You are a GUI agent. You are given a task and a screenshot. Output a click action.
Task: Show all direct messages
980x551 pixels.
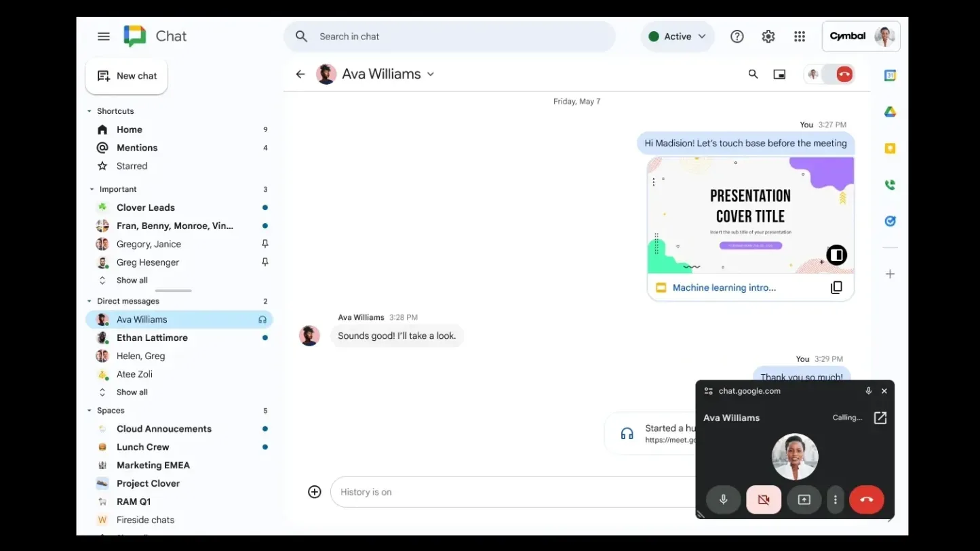tap(132, 392)
